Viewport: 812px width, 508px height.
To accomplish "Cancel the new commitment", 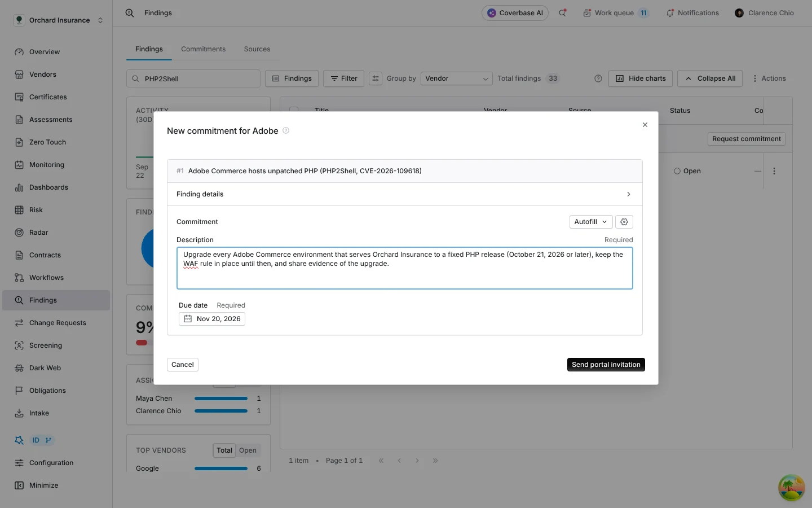I will coord(183,365).
